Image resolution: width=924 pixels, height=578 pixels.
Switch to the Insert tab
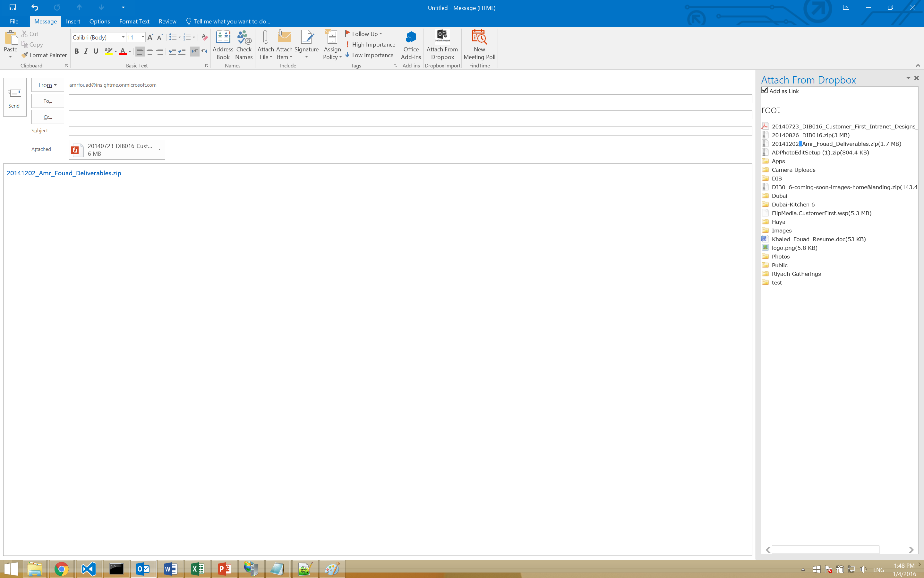(x=73, y=22)
